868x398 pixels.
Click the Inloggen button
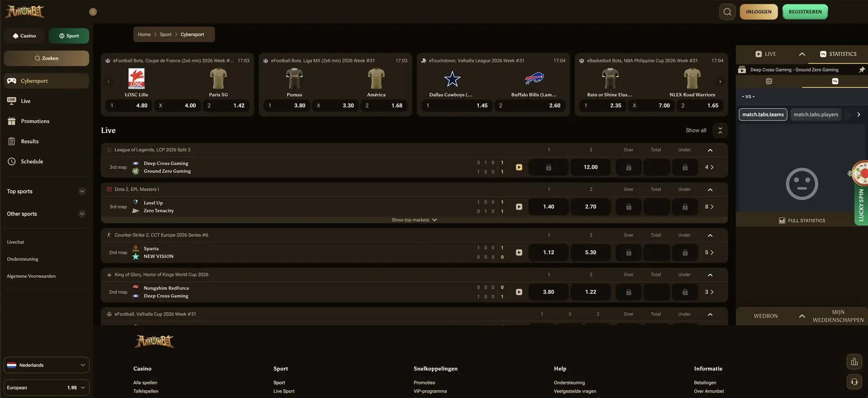pos(759,12)
